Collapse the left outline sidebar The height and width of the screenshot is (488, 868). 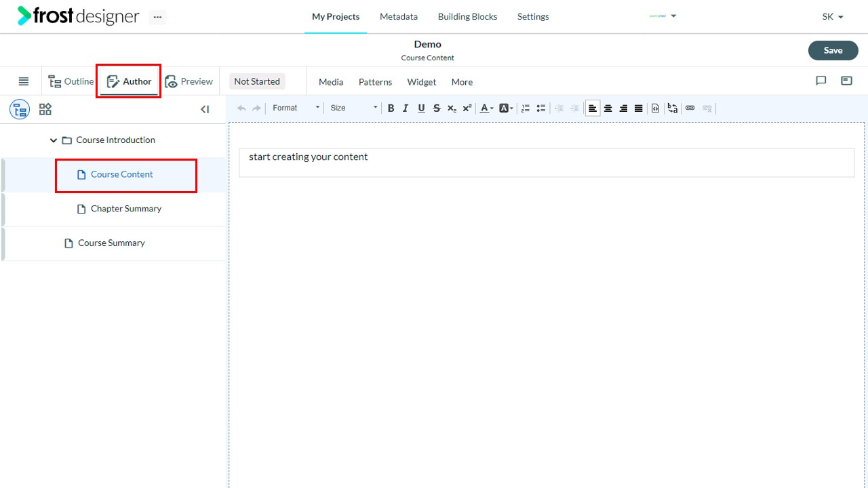[205, 109]
